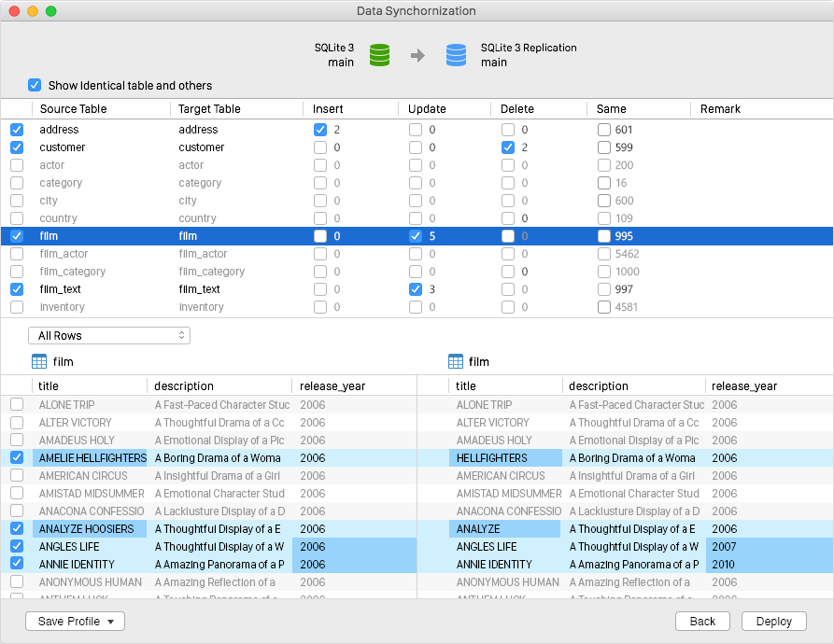This screenshot has height=644, width=834.
Task: Click the target ANONYMOUS HUMAN title cell
Action: tap(508, 581)
